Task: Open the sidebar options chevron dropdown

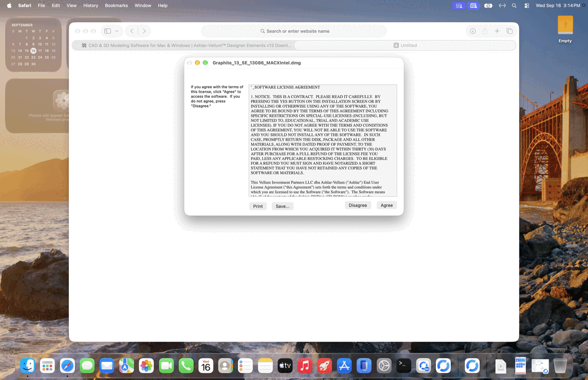Action: 117,31
